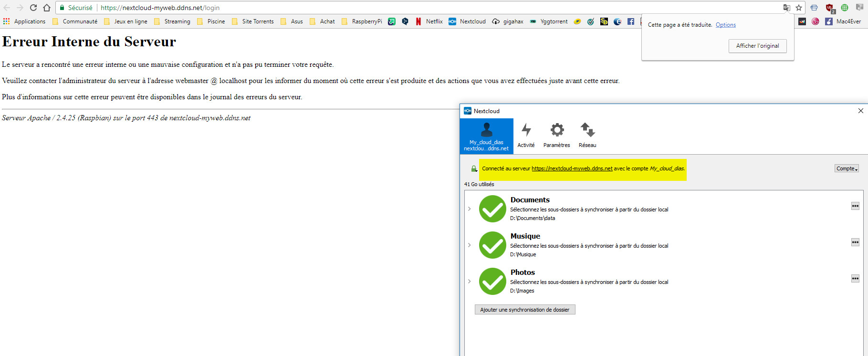Click the green globe extension icon
The height and width of the screenshot is (356, 868).
coord(845,8)
